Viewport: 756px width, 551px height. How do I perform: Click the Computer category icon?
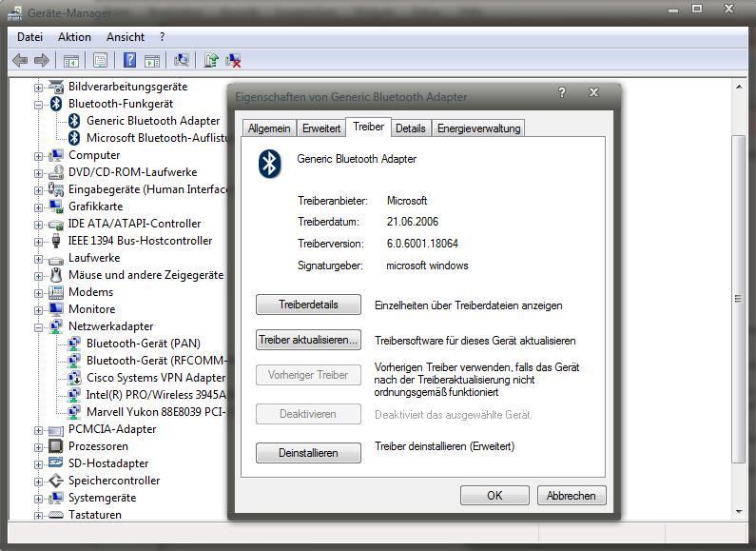[56, 155]
